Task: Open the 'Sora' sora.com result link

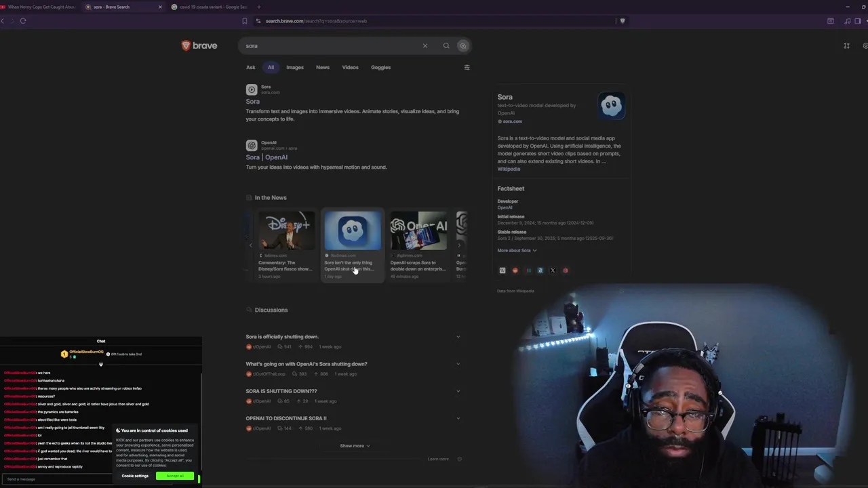Action: click(x=252, y=102)
